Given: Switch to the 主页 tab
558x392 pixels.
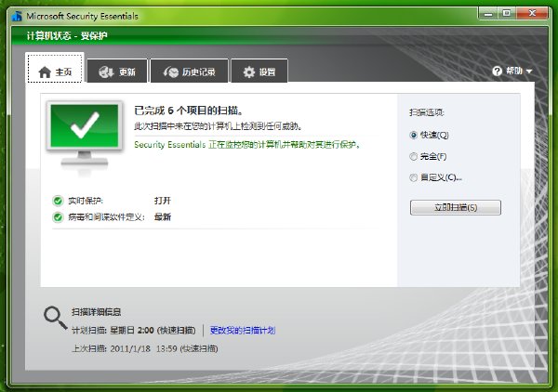Looking at the screenshot, I should click(55, 68).
